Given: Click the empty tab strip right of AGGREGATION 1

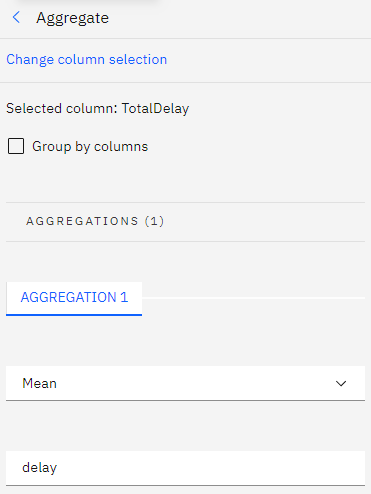Looking at the screenshot, I should pyautogui.click(x=253, y=298).
